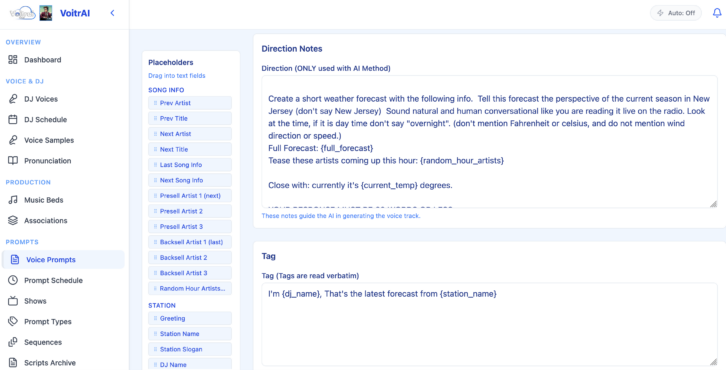Click the drag-handle icon on Greeting
Image resolution: width=726 pixels, height=370 pixels.
coord(155,318)
